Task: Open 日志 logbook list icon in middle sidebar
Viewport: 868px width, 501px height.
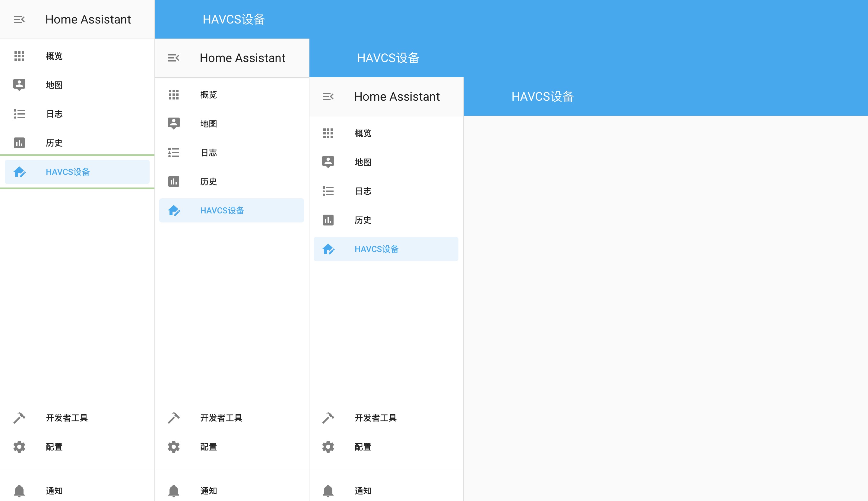Action: [173, 153]
